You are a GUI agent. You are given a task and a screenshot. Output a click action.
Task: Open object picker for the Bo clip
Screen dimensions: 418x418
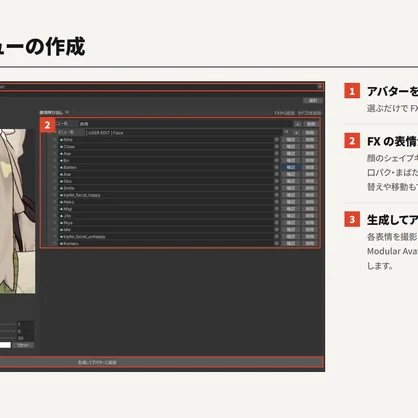click(x=276, y=160)
